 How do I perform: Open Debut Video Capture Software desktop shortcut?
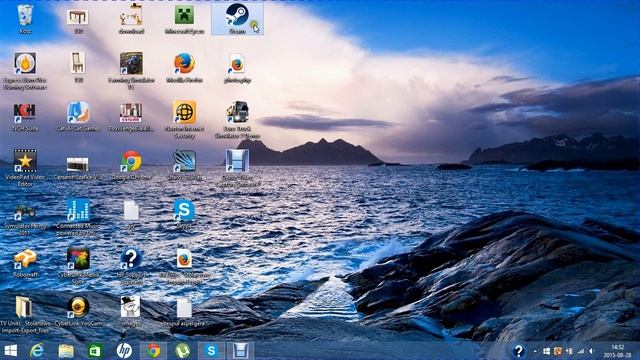click(237, 160)
